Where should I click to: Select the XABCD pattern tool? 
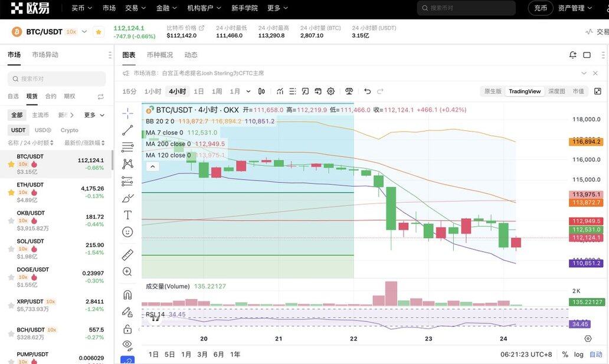click(127, 164)
